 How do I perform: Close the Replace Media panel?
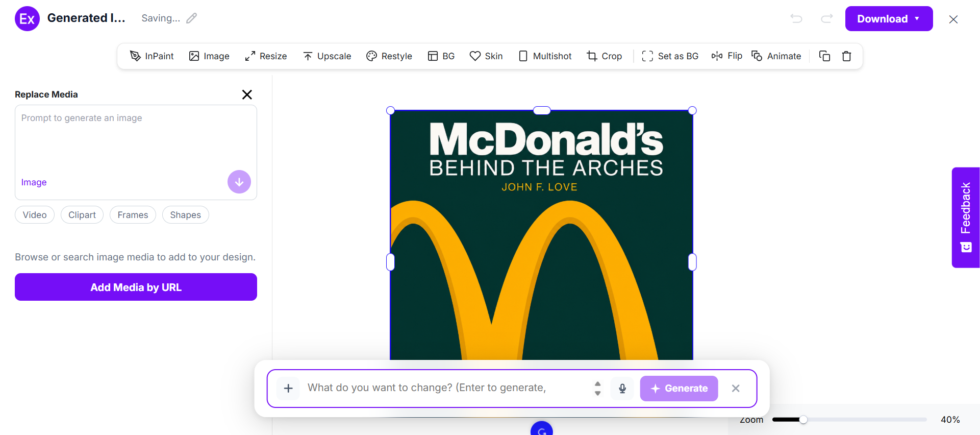click(247, 94)
